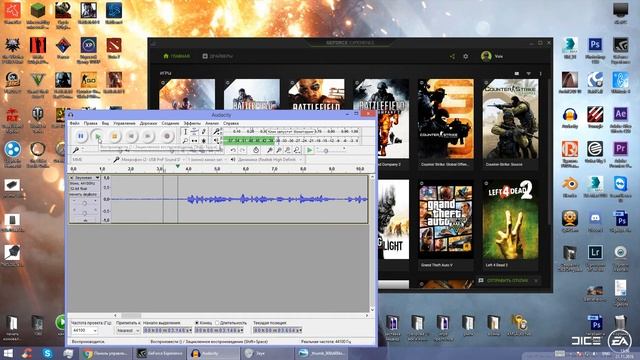Open the audio track name dropdown menu
Viewport: 640px width, 360px height.
(x=98, y=178)
